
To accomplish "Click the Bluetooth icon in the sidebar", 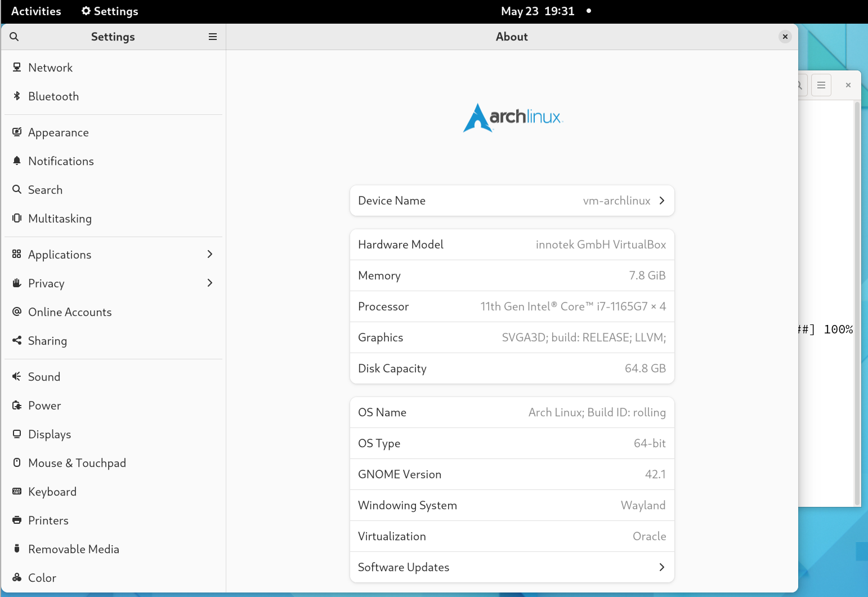I will point(16,96).
